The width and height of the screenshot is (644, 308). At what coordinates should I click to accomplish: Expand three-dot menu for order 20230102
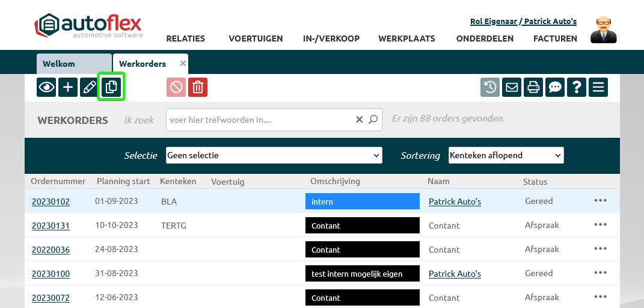tap(600, 201)
